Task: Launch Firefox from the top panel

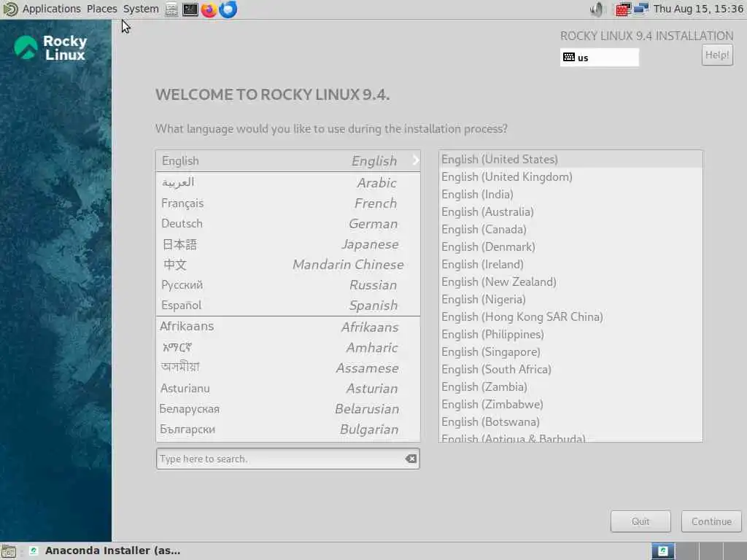Action: tap(209, 9)
